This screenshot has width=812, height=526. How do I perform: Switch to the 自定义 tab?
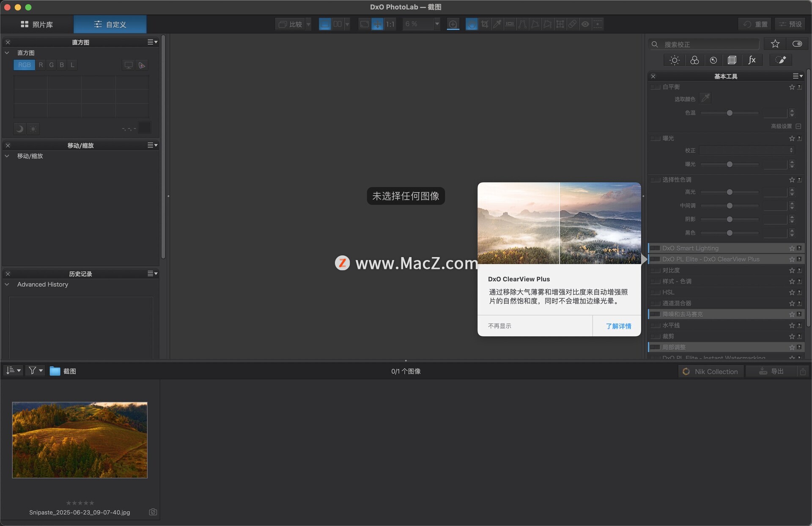pos(110,24)
